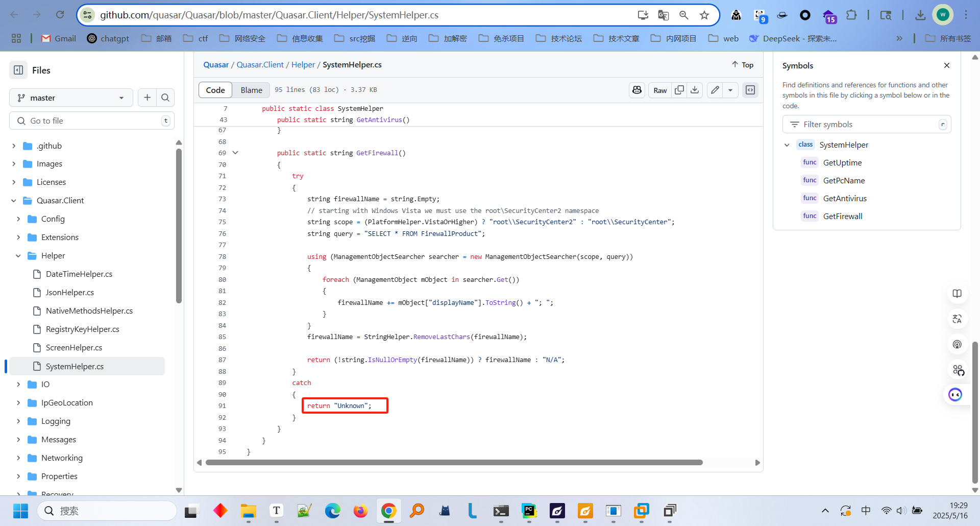Collapse the Quasar.Client folder
This screenshot has width=980, height=526.
(14, 201)
